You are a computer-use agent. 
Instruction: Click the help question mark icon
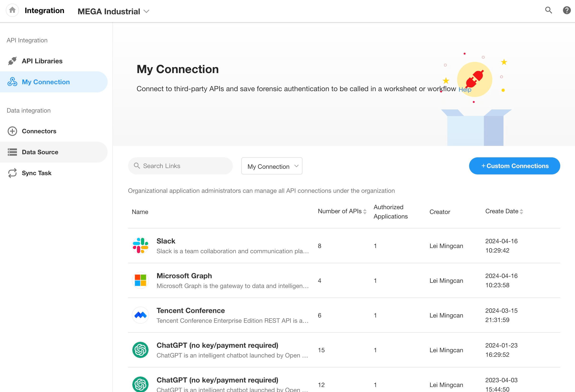point(567,10)
